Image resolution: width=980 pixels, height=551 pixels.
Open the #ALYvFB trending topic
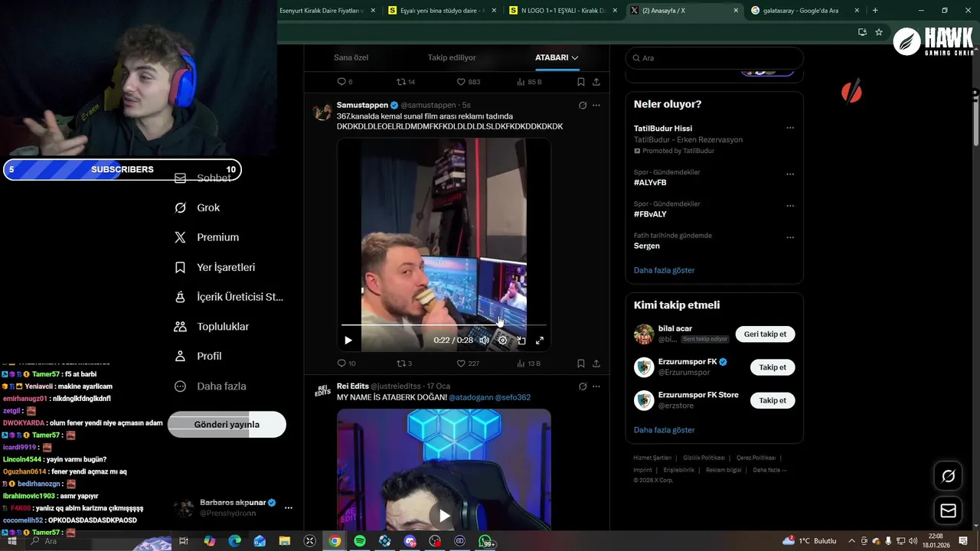click(650, 183)
